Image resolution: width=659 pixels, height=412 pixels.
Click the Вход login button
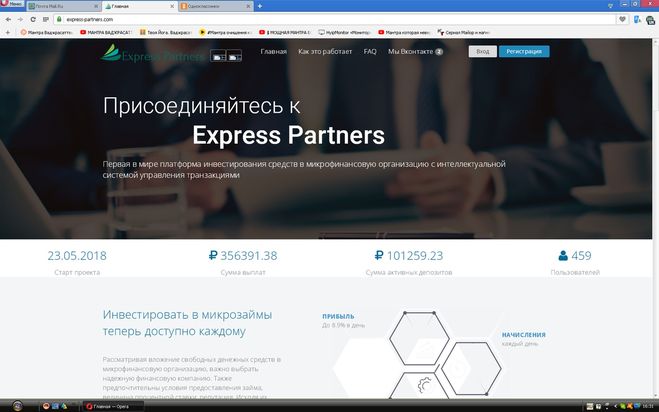point(482,51)
